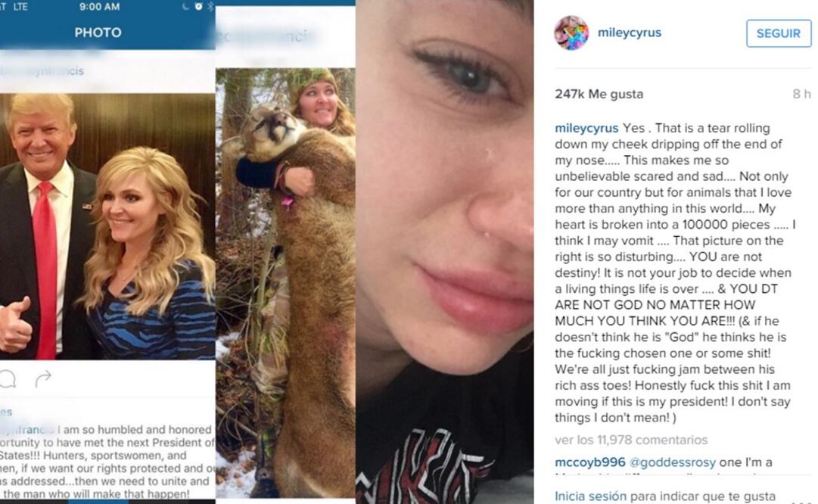Image resolution: width=818 pixels, height=504 pixels.
Task: Tap the comment bubble icon under the photo
Action: pos(8,379)
